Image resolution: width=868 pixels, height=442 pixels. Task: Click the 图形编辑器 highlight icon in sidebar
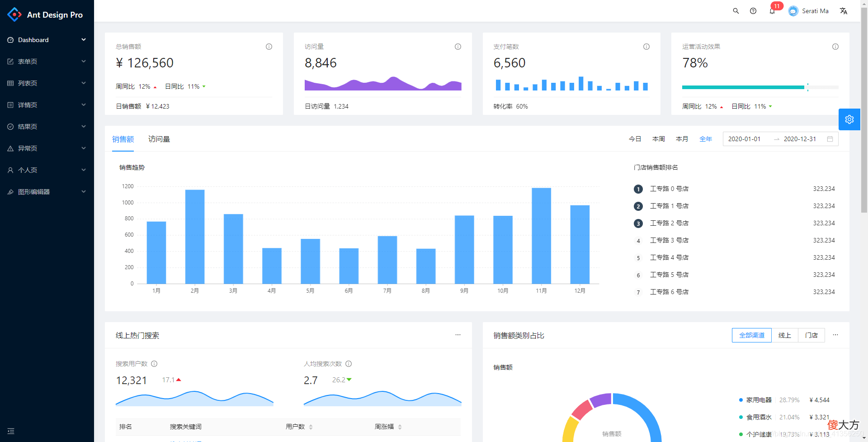click(x=10, y=192)
